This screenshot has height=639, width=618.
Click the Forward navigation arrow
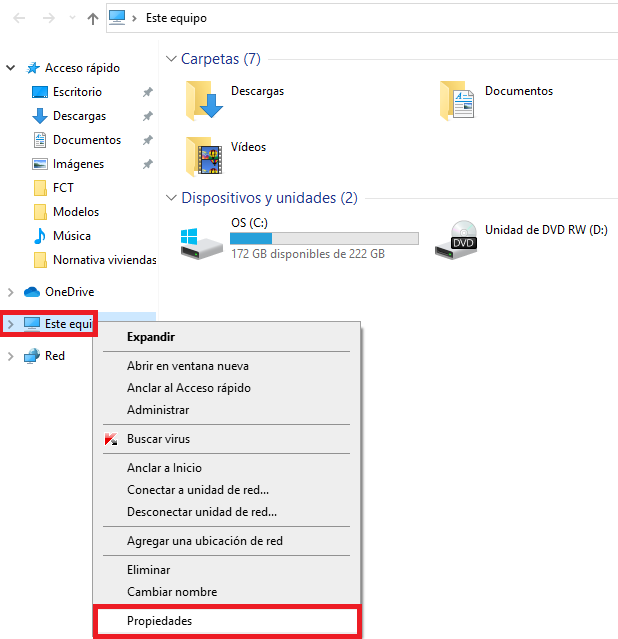pyautogui.click(x=49, y=18)
